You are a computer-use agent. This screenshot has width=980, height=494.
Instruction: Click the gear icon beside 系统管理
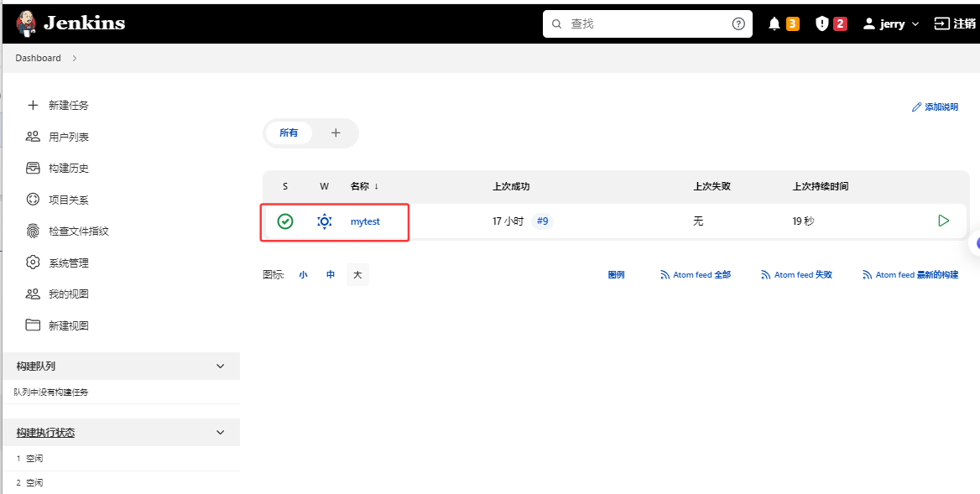33,263
